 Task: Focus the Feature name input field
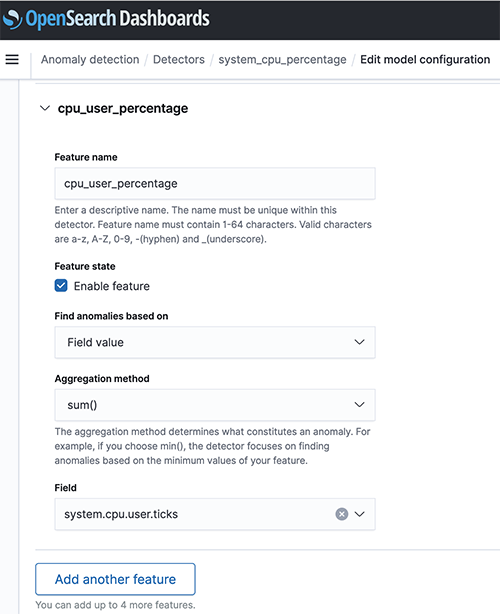point(215,184)
